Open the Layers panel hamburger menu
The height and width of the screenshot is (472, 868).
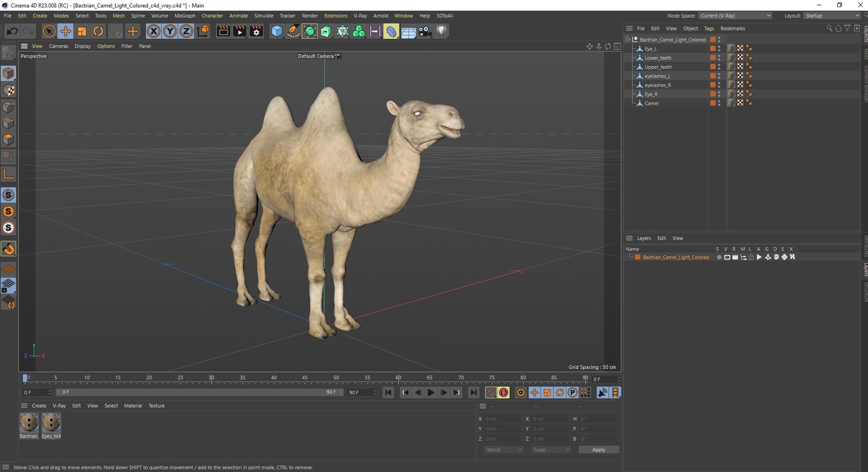(629, 238)
